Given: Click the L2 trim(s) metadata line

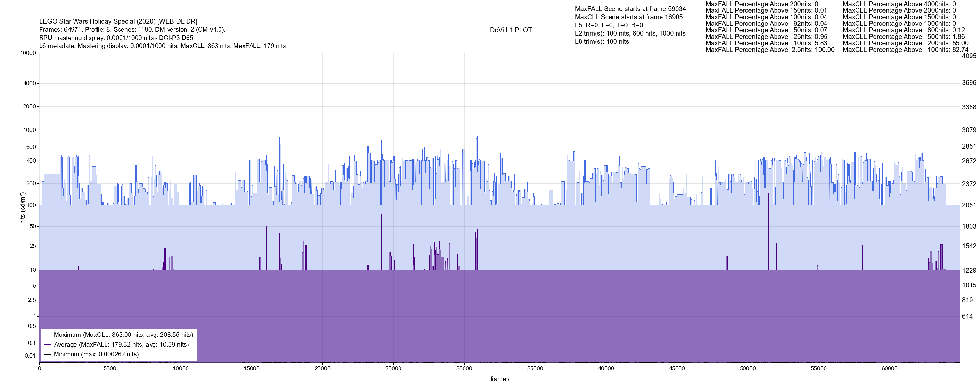Looking at the screenshot, I should coord(630,34).
